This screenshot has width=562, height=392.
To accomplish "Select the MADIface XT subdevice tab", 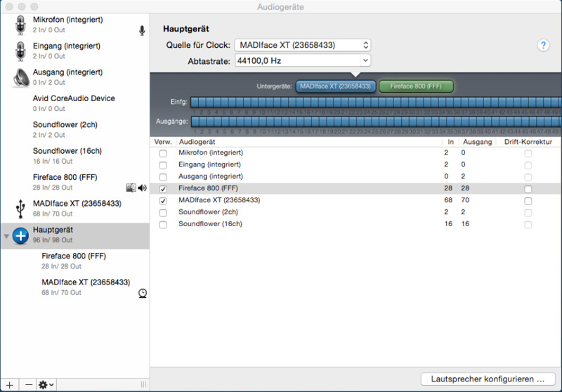I will (x=335, y=86).
